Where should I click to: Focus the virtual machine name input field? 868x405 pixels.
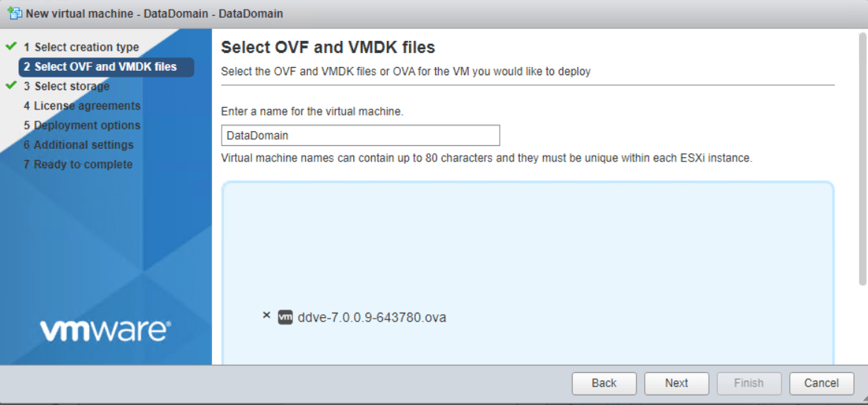(360, 135)
